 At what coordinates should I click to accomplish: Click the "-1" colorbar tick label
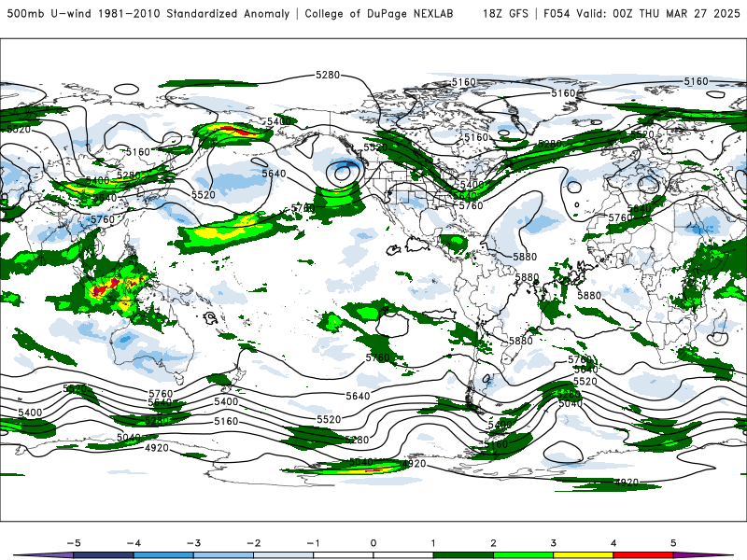(313, 543)
